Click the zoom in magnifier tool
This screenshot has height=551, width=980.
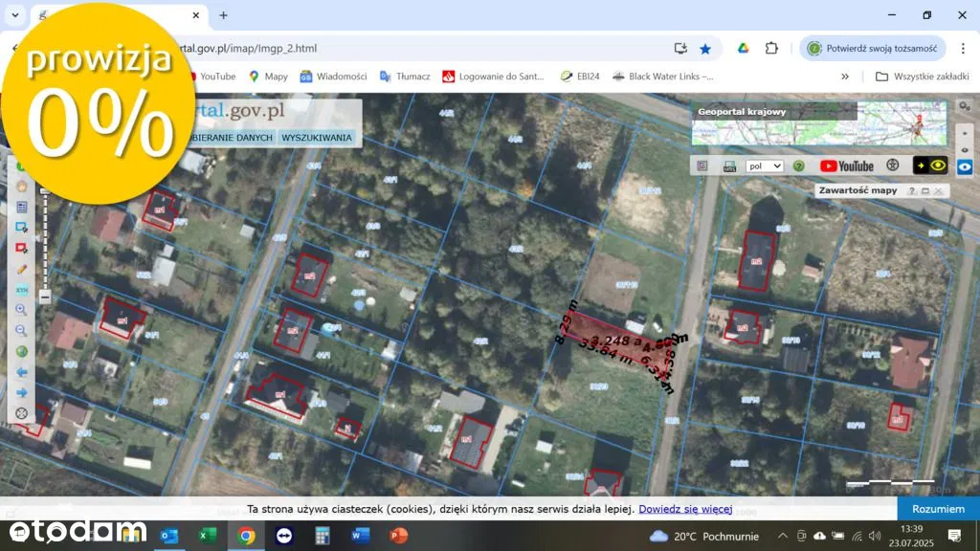pos(21,310)
